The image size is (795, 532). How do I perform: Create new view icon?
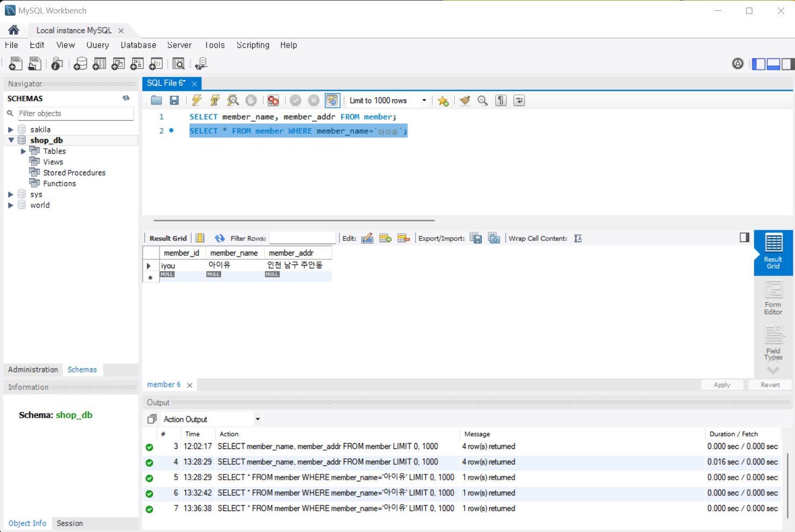click(118, 64)
